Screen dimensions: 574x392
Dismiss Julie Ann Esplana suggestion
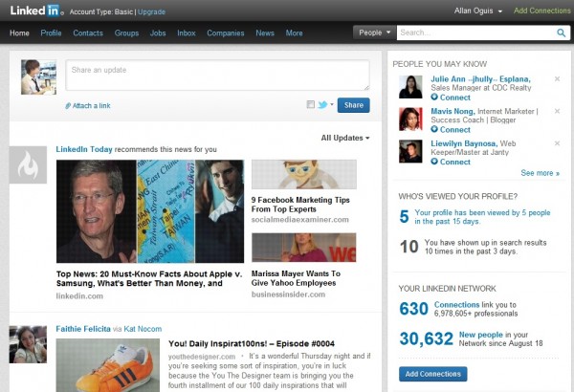coord(557,78)
